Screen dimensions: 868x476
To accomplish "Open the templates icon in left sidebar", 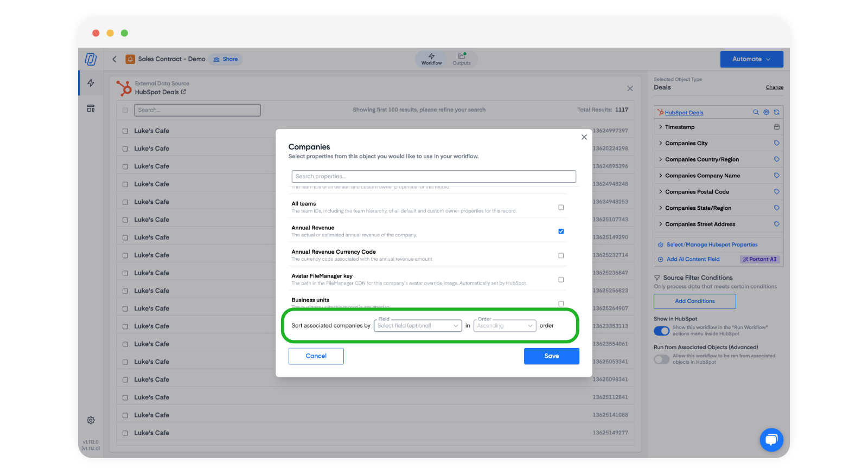I will pos(91,108).
